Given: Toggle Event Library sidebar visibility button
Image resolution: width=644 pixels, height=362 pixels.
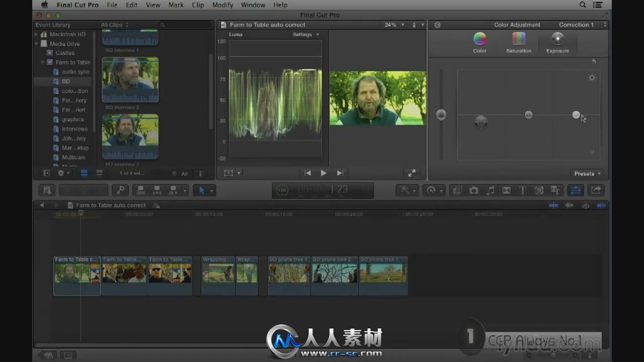Looking at the screenshot, I should coord(46,173).
